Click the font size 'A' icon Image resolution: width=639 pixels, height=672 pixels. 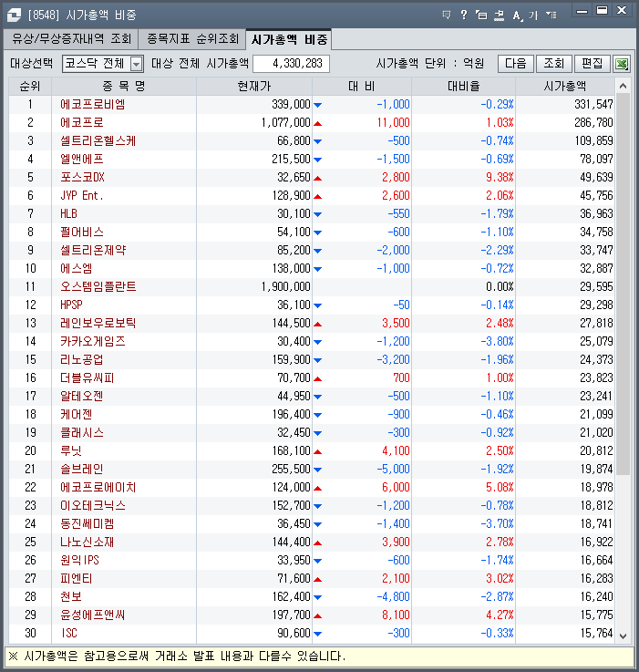pyautogui.click(x=517, y=16)
